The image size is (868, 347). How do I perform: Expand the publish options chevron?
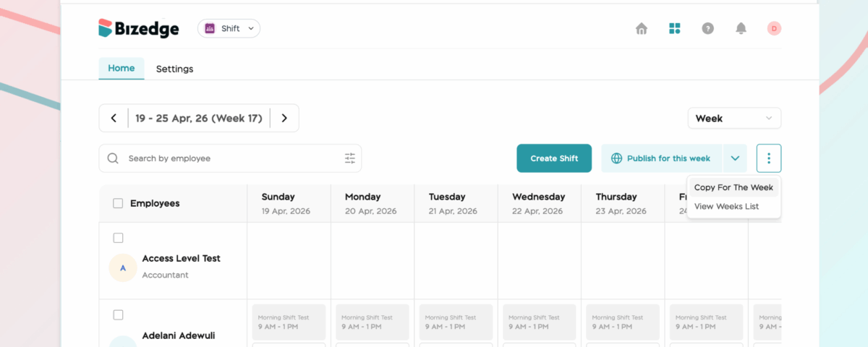tap(735, 158)
